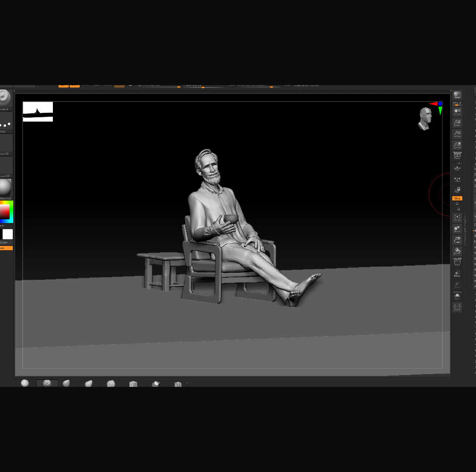Click the camera head orientation gizmo
This screenshot has height=472, width=476.
425,119
